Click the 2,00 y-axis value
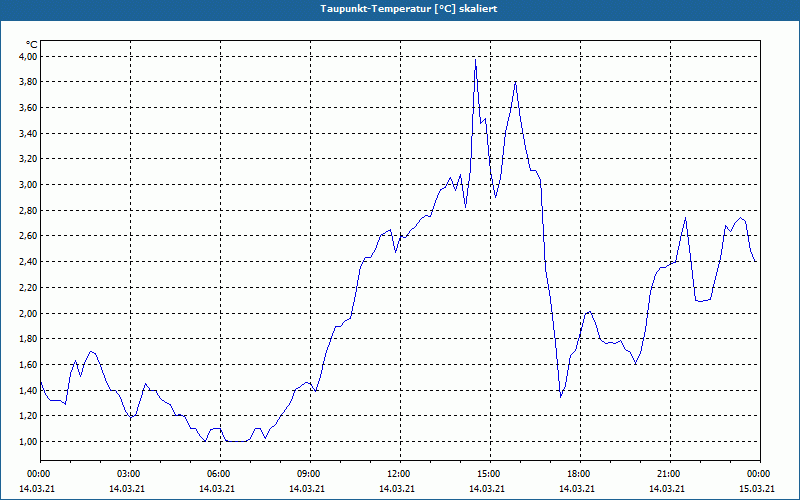Viewport: 800px width, 500px height. tap(28, 313)
